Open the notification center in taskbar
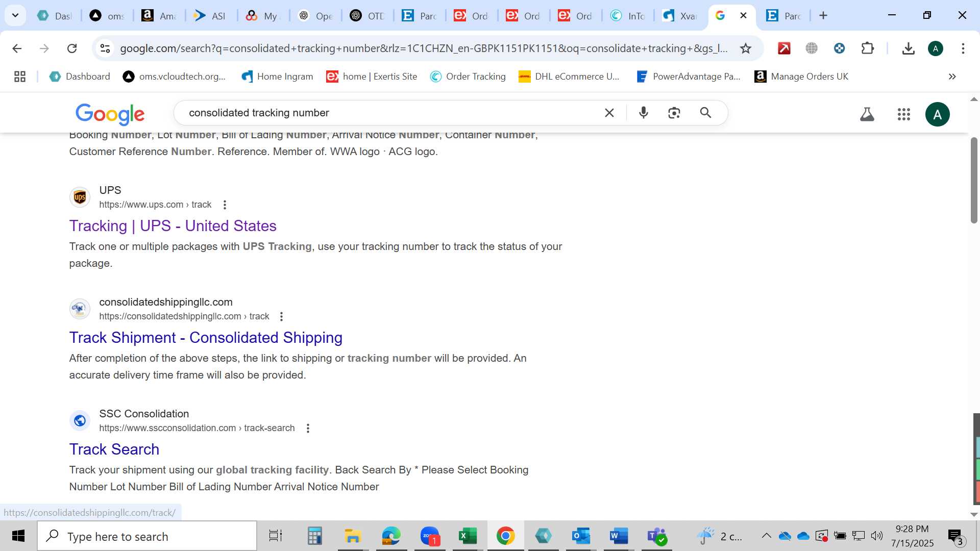 pyautogui.click(x=955, y=536)
